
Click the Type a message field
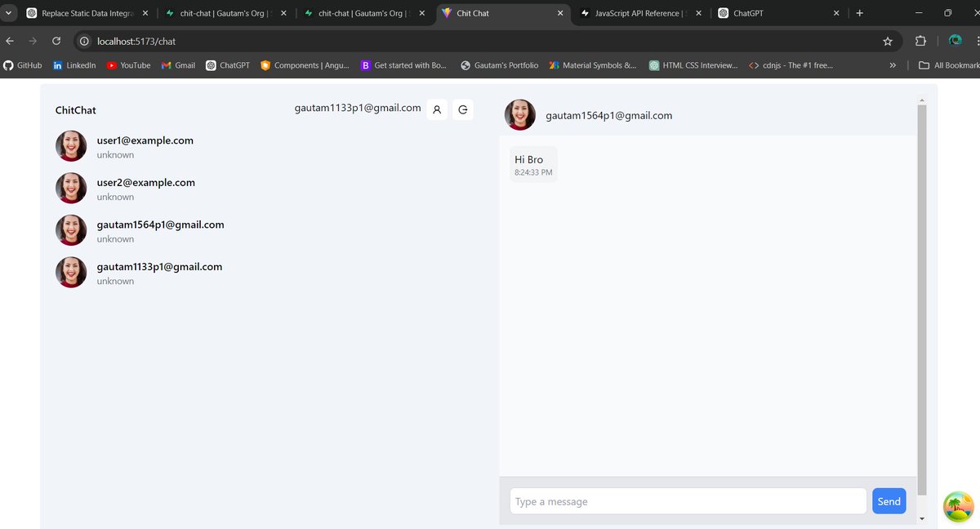tap(686, 500)
